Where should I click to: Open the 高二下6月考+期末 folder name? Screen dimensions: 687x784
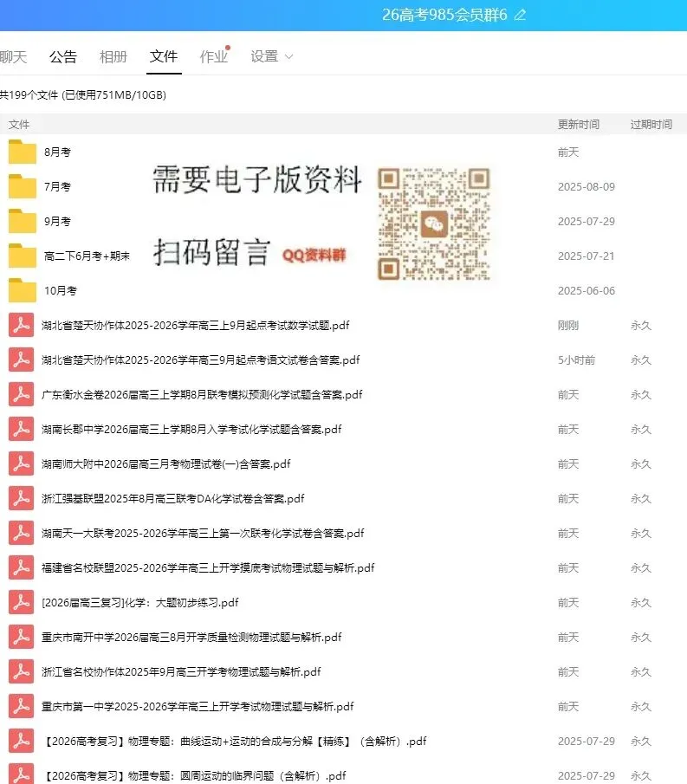(87, 256)
